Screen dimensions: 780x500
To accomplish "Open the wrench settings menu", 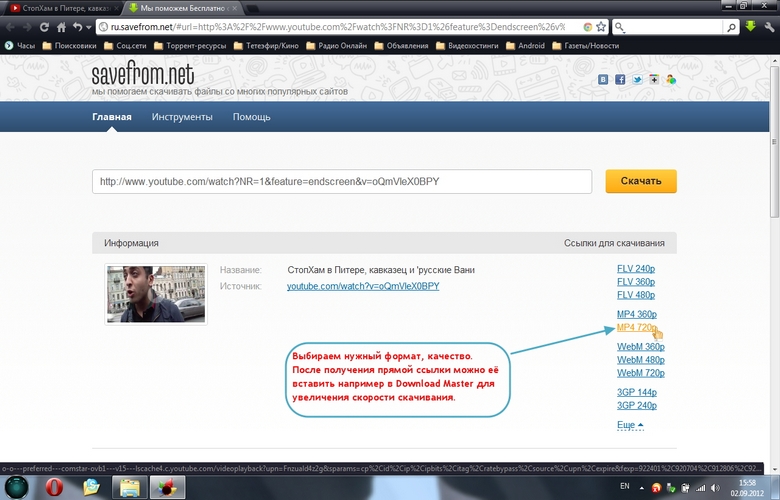I will pyautogui.click(x=769, y=27).
